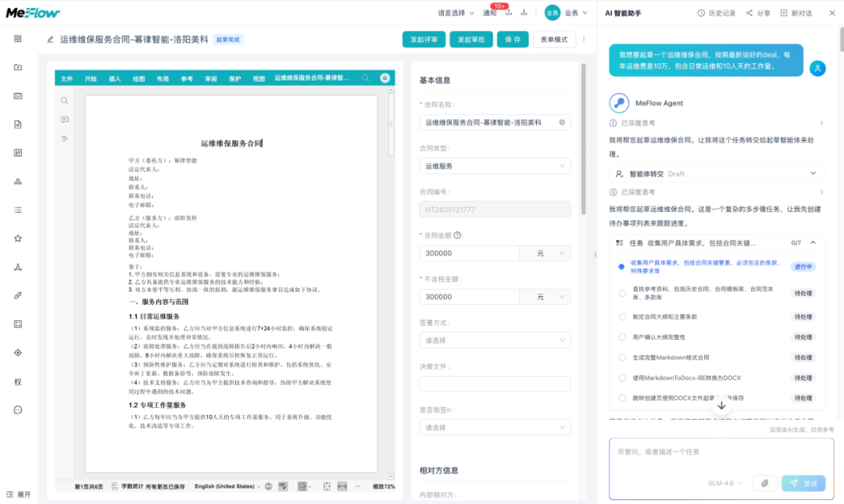Click the 决策文件 input field
The width and height of the screenshot is (844, 504).
click(495, 384)
